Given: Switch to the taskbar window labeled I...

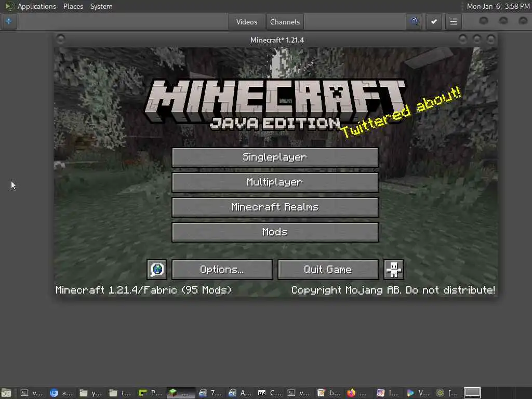Looking at the screenshot, I should pyautogui.click(x=389, y=393).
